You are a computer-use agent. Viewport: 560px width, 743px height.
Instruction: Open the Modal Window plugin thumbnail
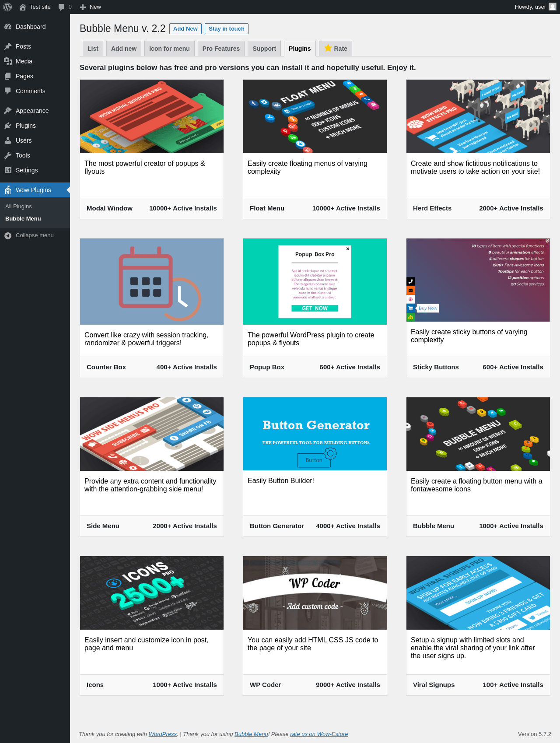[x=152, y=116]
